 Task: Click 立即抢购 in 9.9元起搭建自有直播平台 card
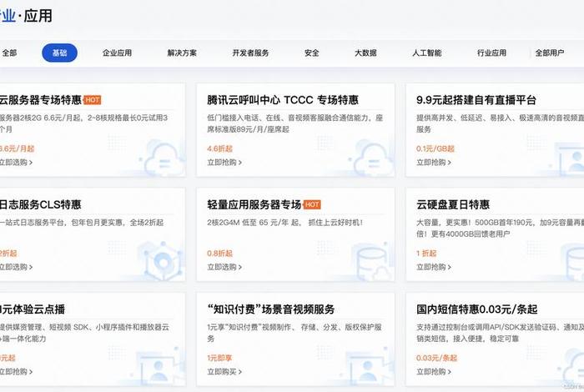434,163
